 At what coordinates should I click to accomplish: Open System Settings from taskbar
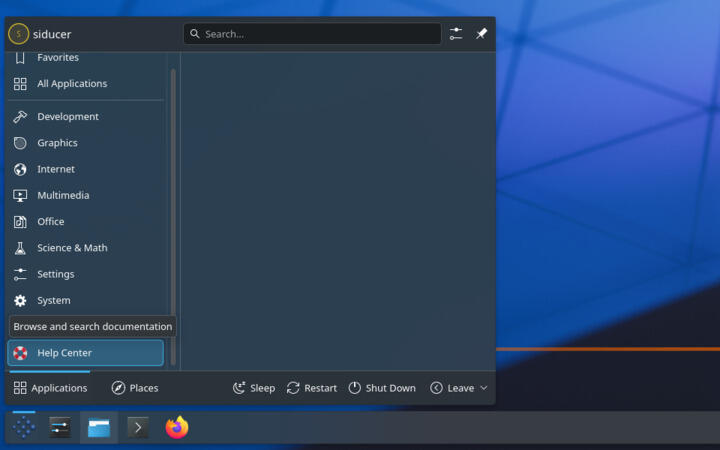point(60,428)
